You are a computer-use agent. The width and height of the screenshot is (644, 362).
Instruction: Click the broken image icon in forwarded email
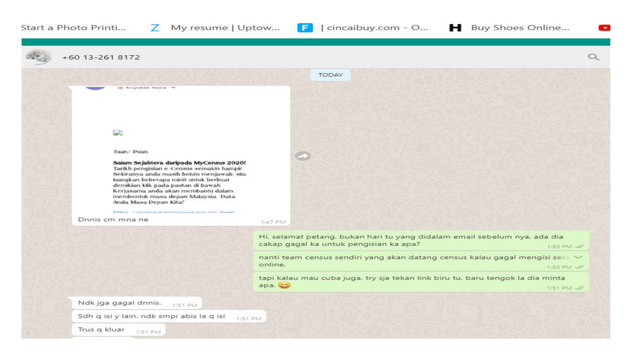click(118, 133)
